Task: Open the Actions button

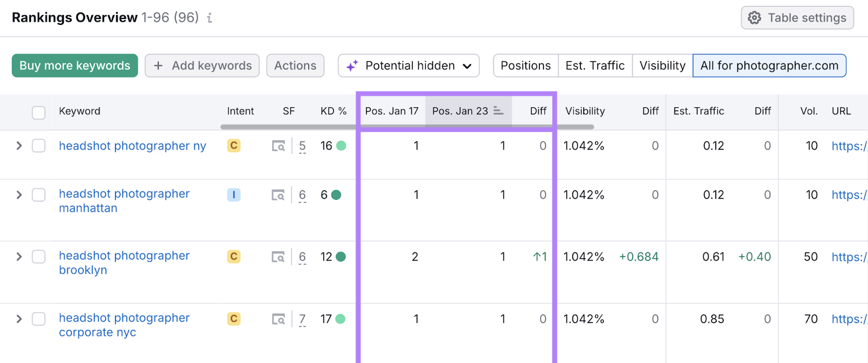Action: [x=295, y=66]
